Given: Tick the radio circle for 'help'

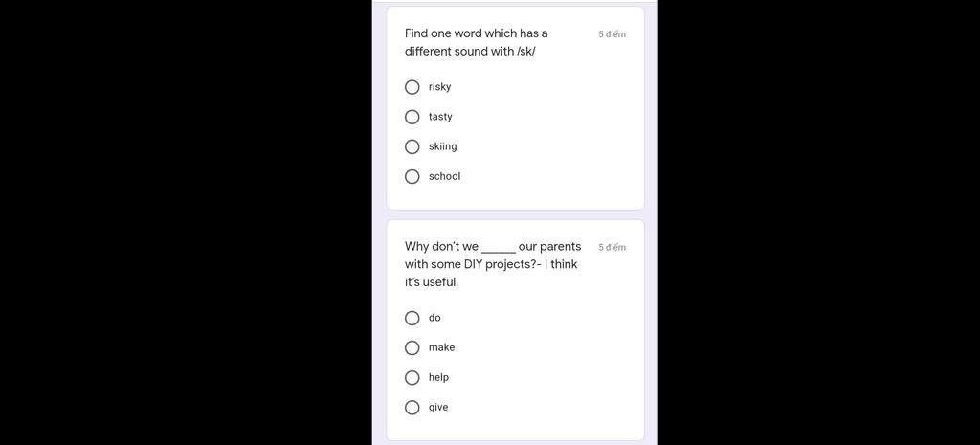Looking at the screenshot, I should coord(412,377).
